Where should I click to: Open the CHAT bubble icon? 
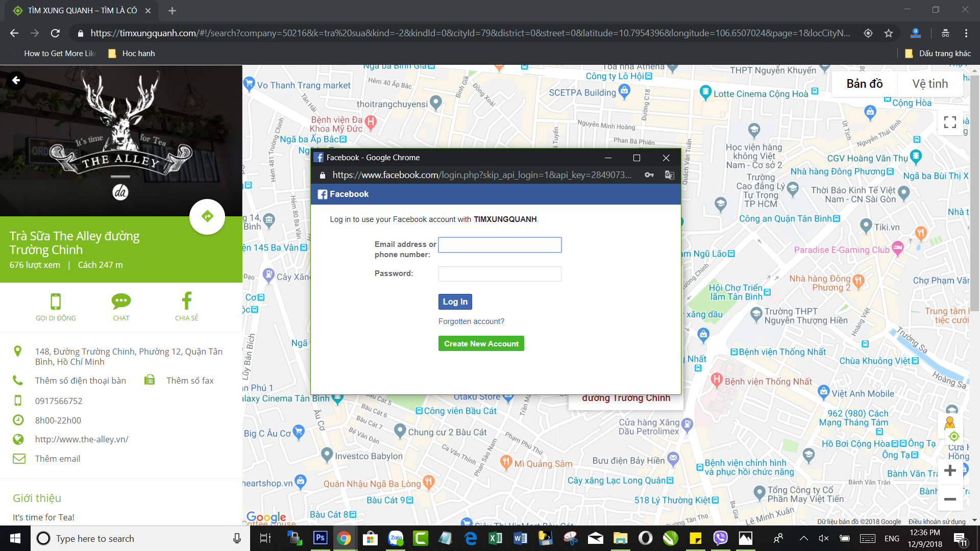[121, 302]
